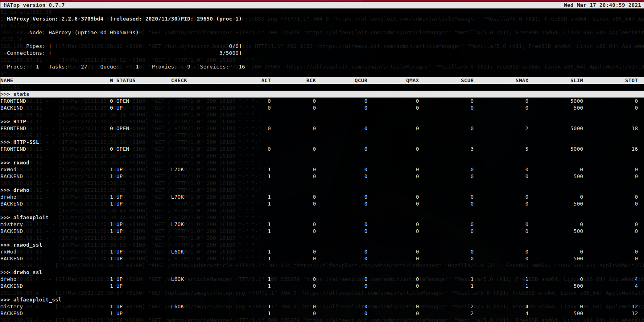Click the STOT column header
644x322 pixels.
(x=631, y=81)
